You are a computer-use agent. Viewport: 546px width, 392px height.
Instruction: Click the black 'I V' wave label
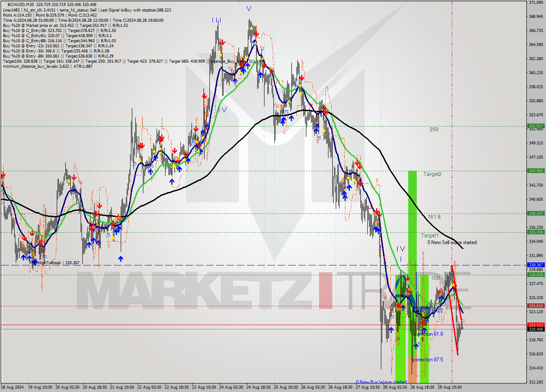[400, 248]
